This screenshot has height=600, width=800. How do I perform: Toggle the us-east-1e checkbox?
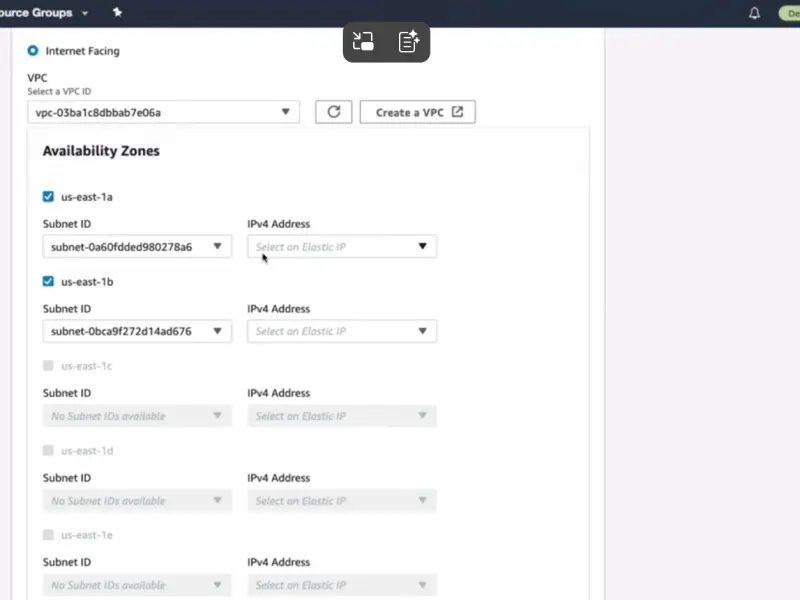47,535
